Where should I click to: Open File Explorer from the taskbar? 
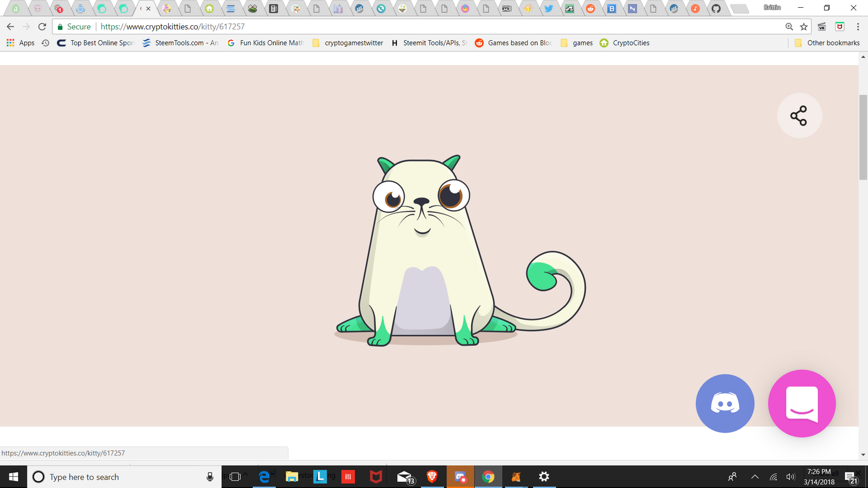pyautogui.click(x=292, y=477)
